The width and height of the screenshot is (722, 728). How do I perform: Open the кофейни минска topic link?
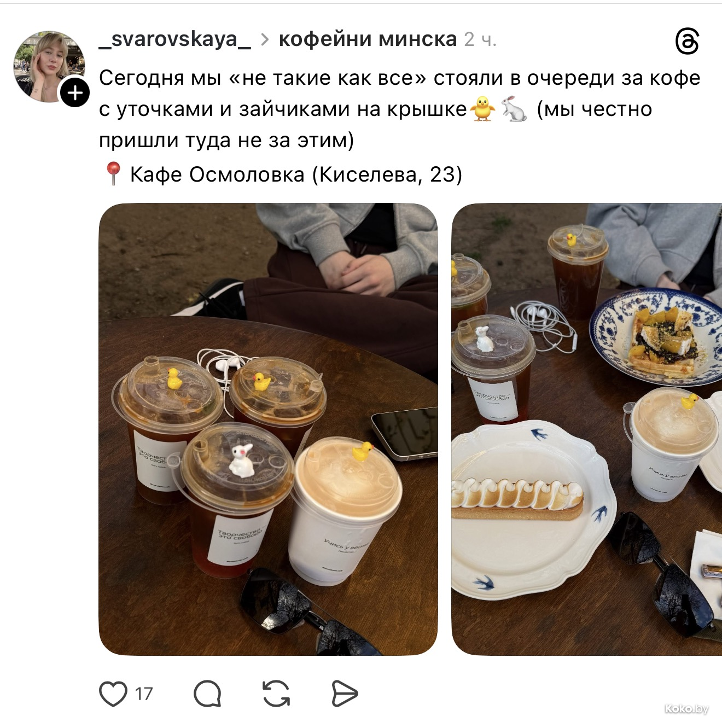pos(368,39)
